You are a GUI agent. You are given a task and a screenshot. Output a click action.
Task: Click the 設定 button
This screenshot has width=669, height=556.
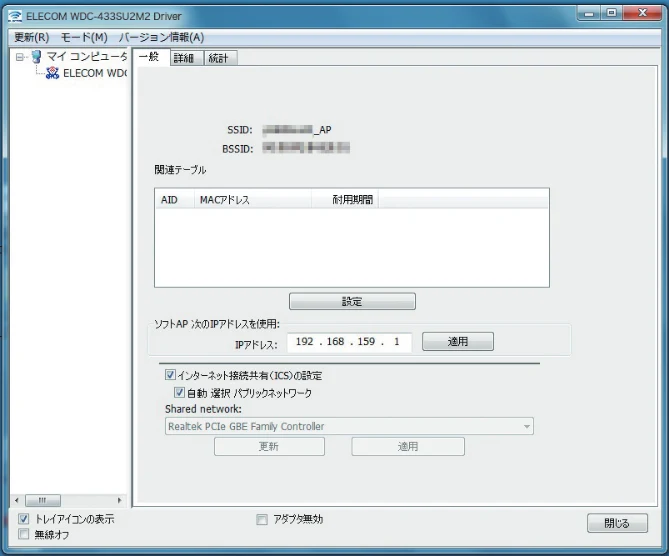[352, 302]
